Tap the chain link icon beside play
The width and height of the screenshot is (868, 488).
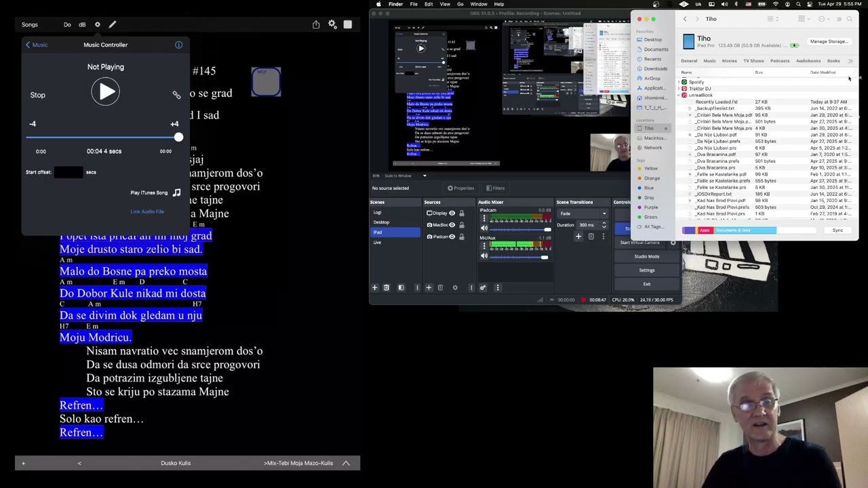tap(176, 95)
